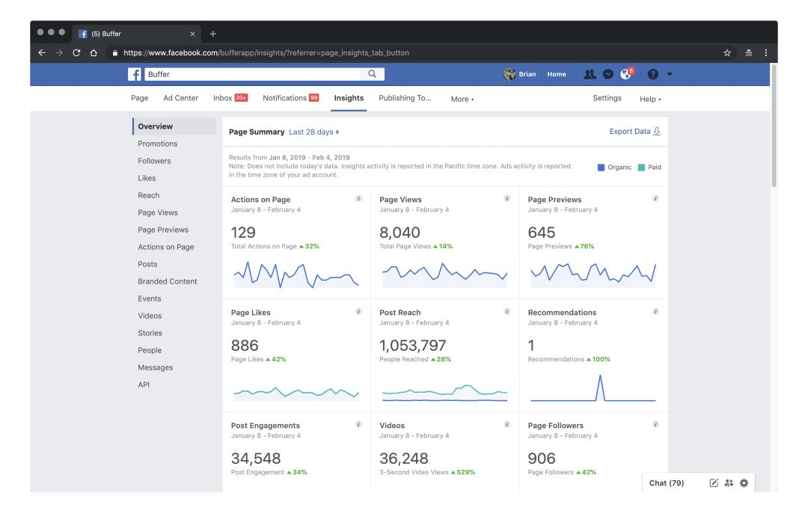Screen dimensions: 808x532
Task: Bookmark this page with star icon
Action: click(x=727, y=53)
